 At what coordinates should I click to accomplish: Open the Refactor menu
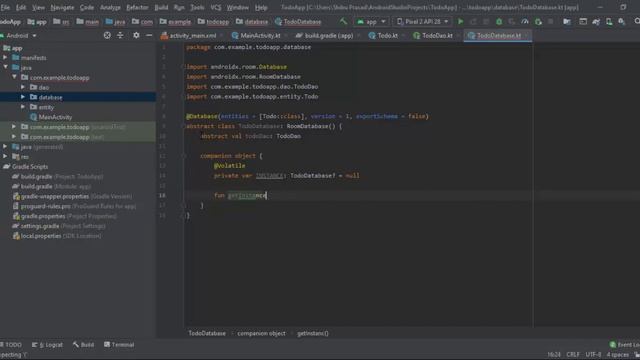pos(137,7)
